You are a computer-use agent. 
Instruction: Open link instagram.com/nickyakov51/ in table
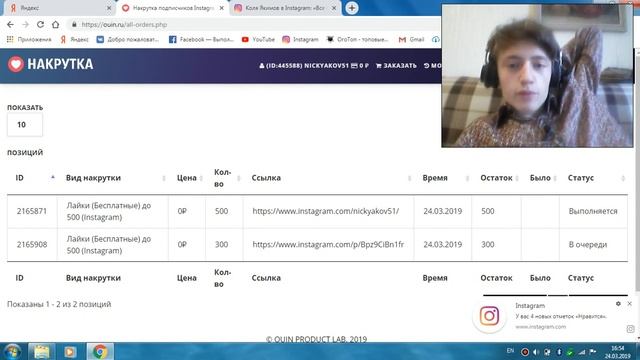coord(326,211)
